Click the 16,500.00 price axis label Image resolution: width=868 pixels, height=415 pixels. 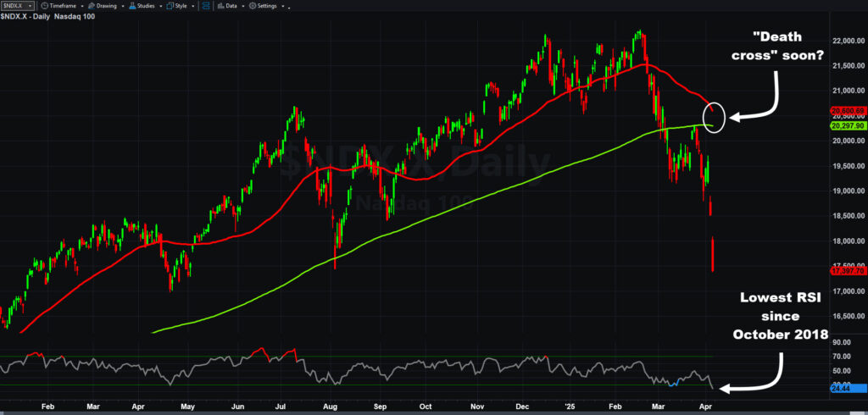[849, 316]
